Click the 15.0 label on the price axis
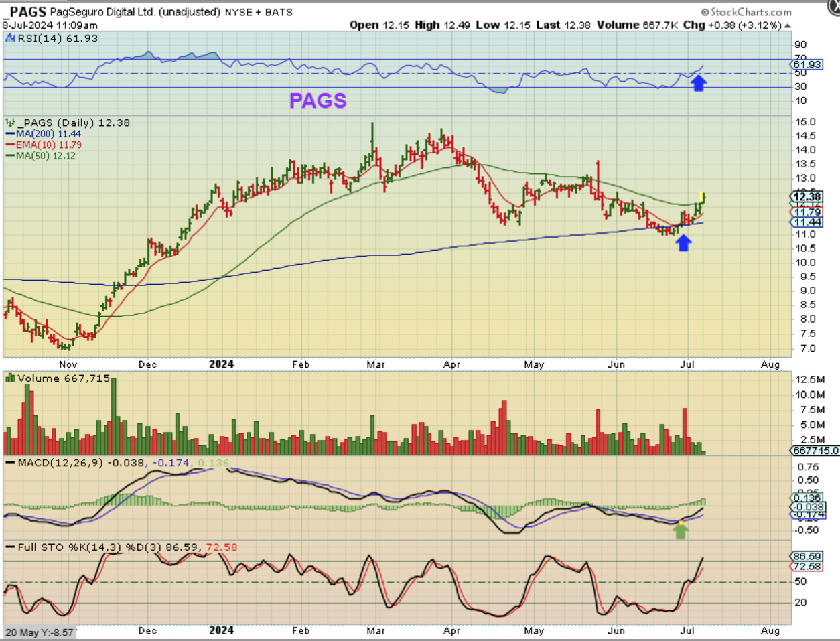Image resolution: width=840 pixels, height=641 pixels. coord(804,122)
